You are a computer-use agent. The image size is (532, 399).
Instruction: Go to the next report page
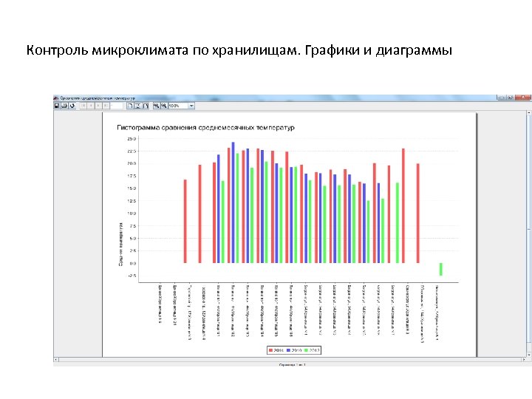click(98, 106)
